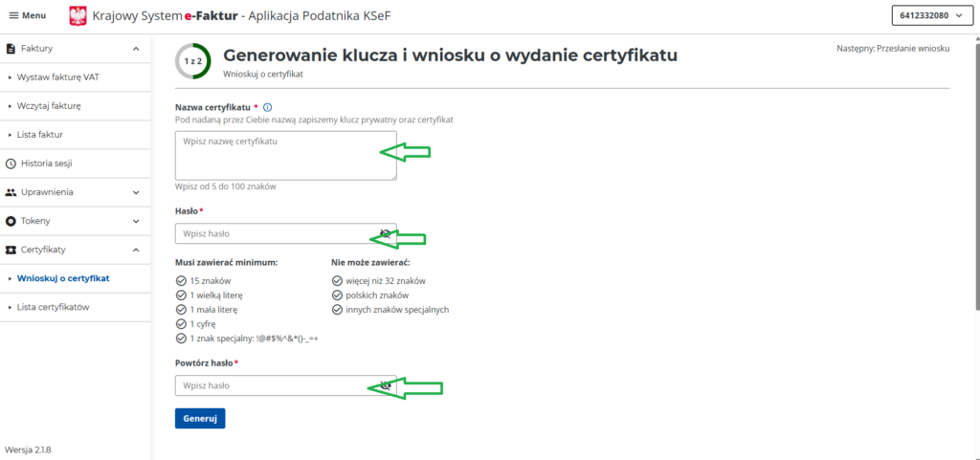Click the Historia sesji clock icon

pyautogui.click(x=11, y=164)
